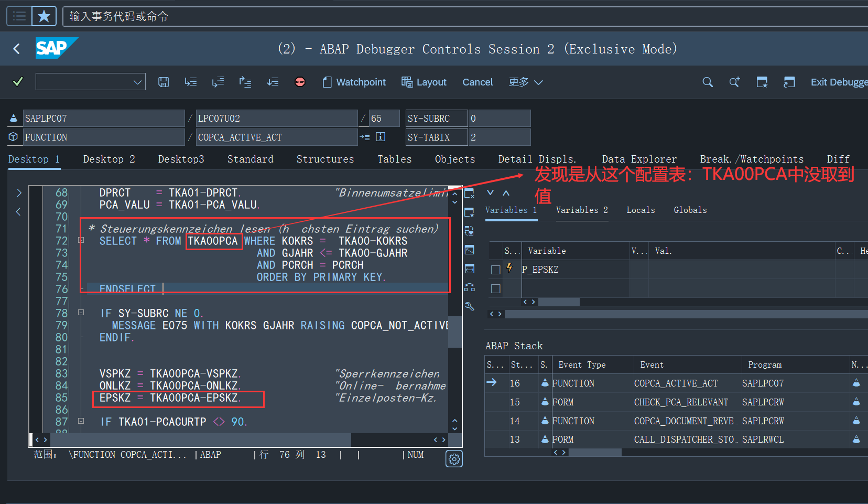Switch to Structures tab
868x504 pixels.
tap(325, 159)
